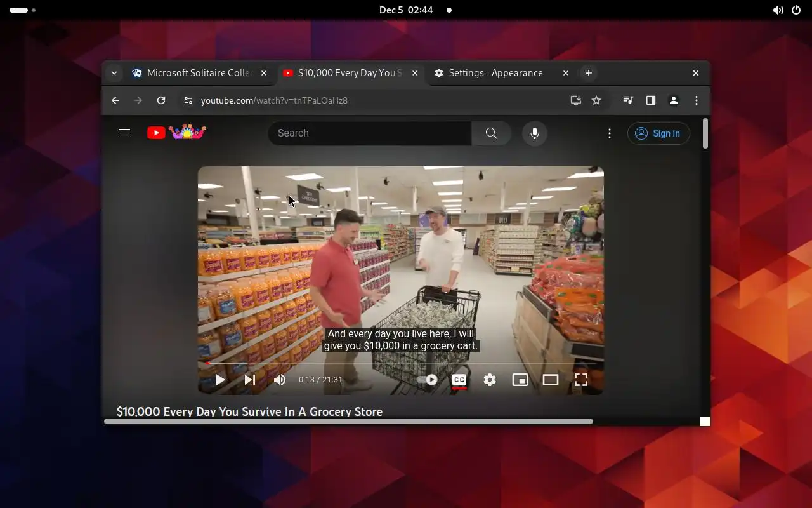Open the GNOME Activities overview
Screen dimensions: 812x508
tap(22, 10)
